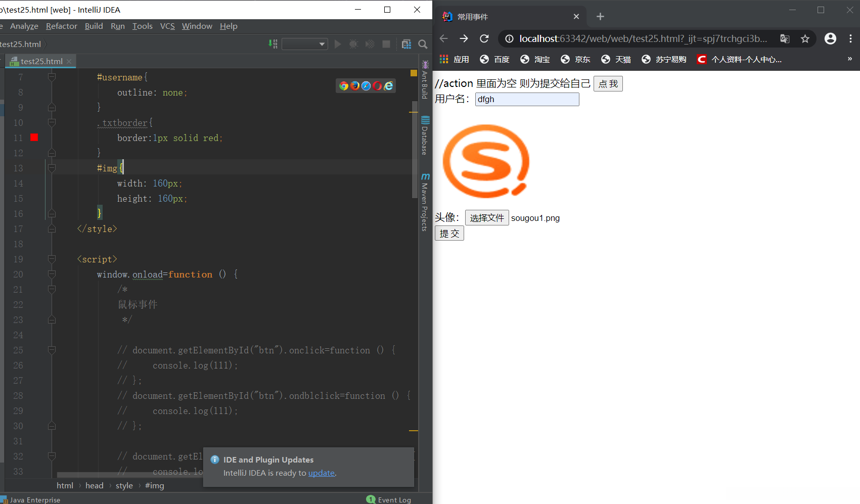Click the update link in notification

point(321,473)
